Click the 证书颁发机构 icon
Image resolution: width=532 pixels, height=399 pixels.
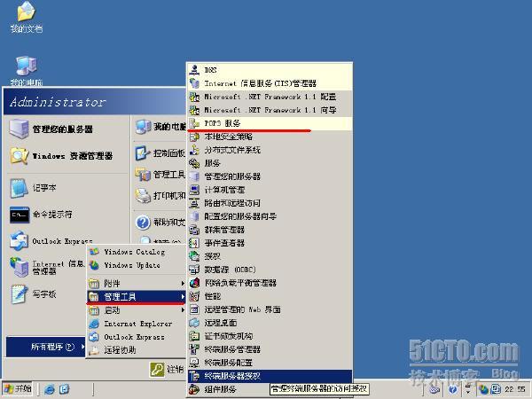coord(194,336)
